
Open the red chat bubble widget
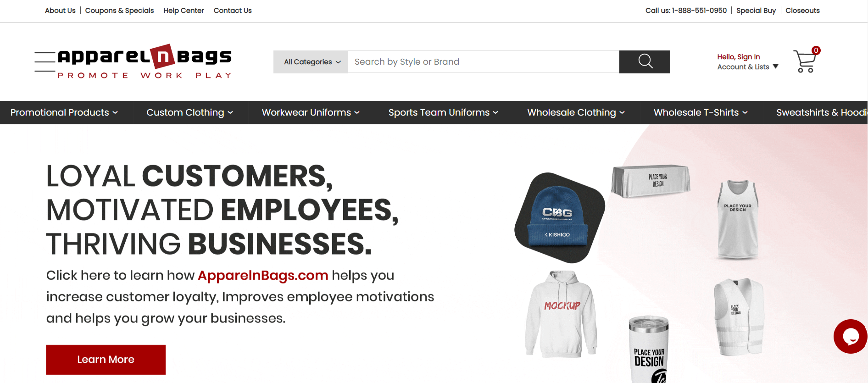pos(851,336)
